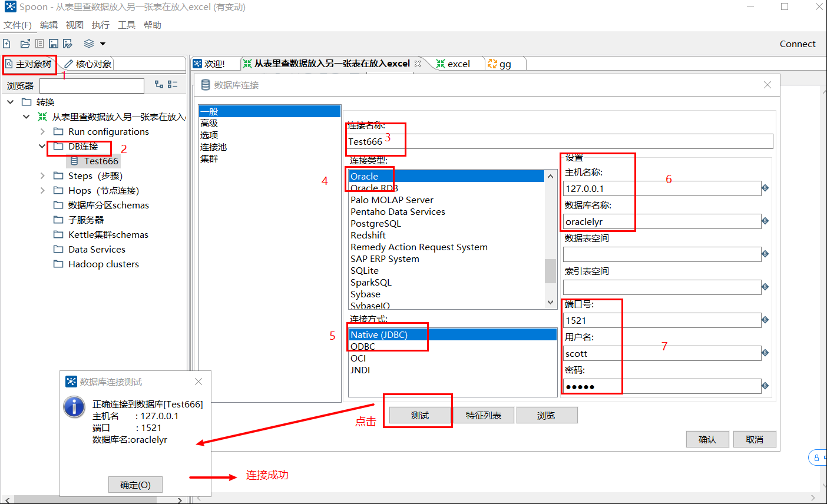This screenshot has width=827, height=504.
Task: Click variable diamond icon beside 索引表空间 field
Action: coord(765,287)
